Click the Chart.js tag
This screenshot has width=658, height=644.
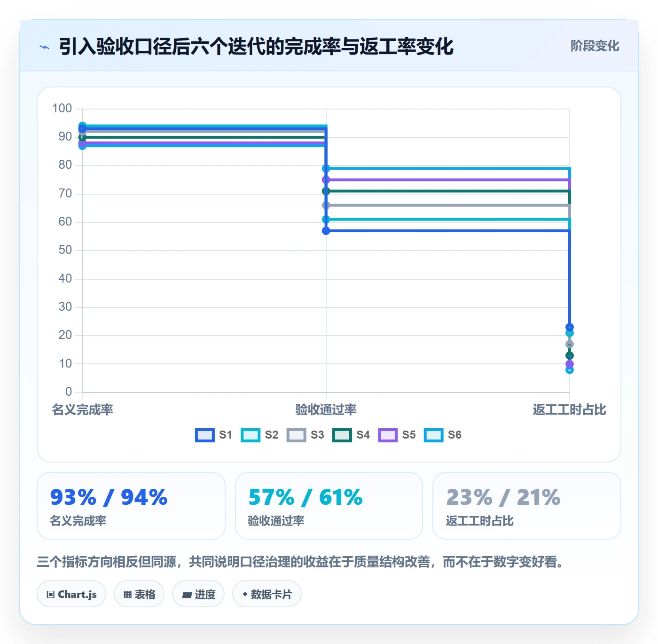pos(71,594)
